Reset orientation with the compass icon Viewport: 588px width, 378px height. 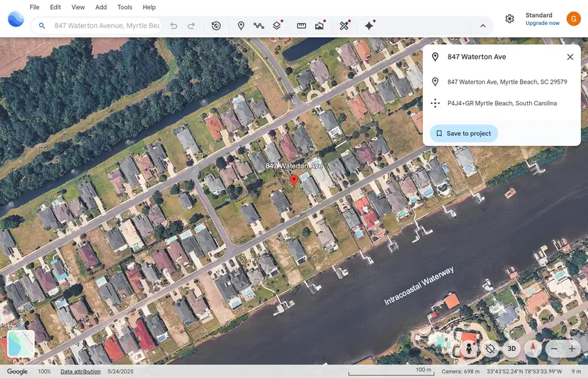point(532,349)
